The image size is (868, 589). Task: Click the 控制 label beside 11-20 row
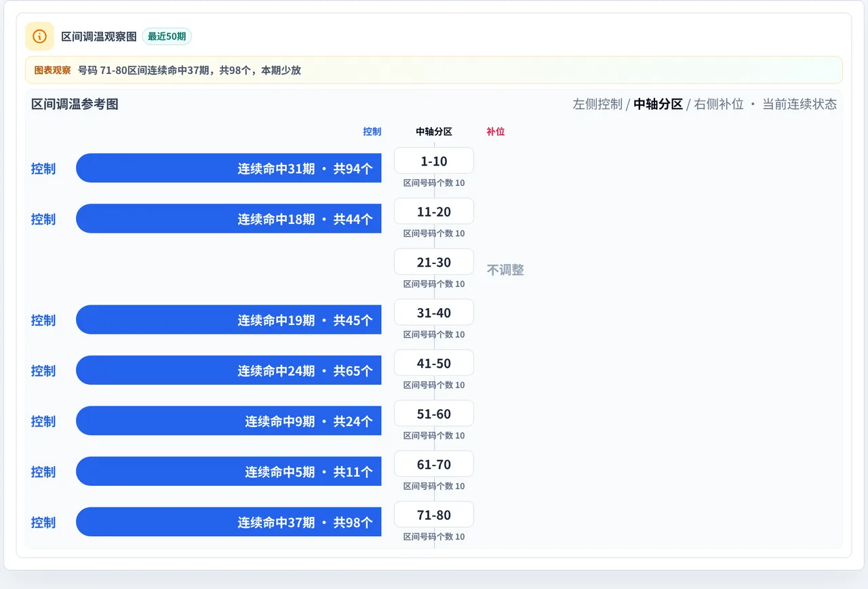[x=43, y=219]
